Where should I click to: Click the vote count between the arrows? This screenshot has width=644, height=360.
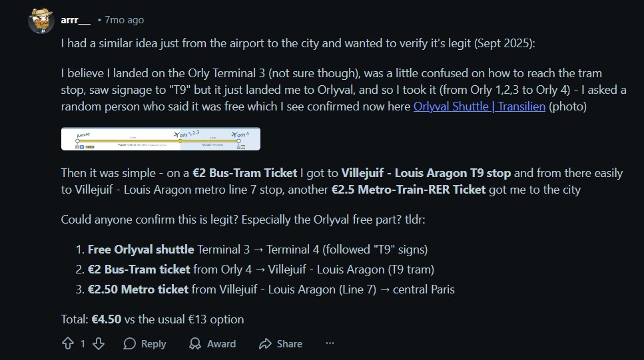(83, 344)
